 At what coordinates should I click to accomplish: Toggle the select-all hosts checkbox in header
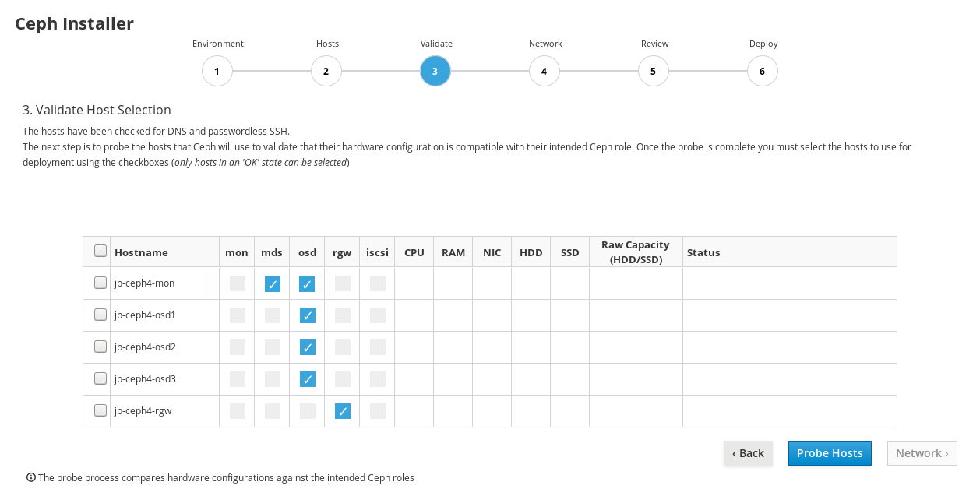(x=100, y=251)
